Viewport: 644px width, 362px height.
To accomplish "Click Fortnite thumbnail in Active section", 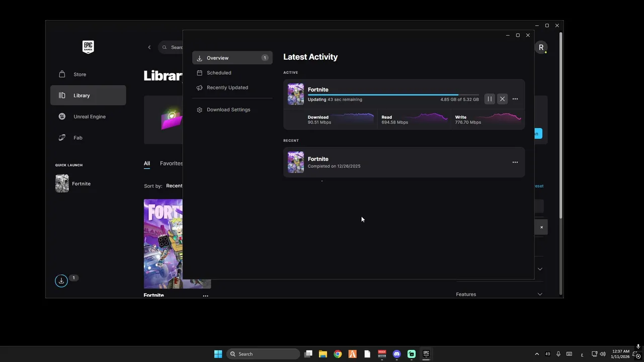I will 296,94.
